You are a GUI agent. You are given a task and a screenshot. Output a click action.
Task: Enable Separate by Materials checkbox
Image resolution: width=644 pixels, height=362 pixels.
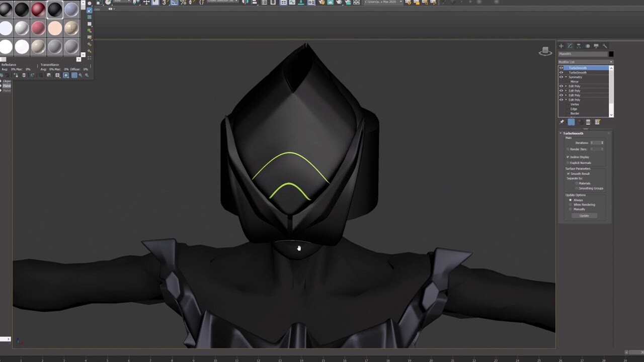point(577,184)
